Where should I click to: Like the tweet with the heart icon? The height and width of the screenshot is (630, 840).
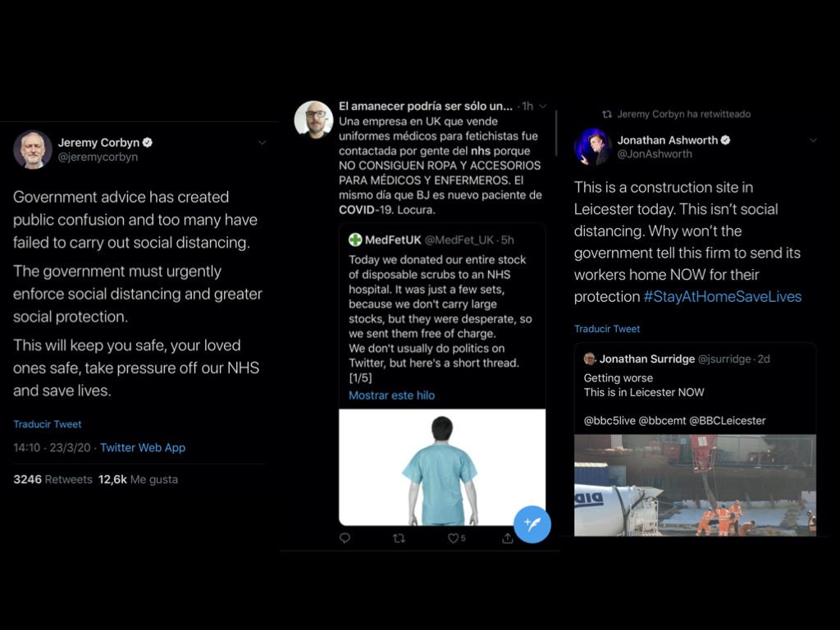pos(453,538)
